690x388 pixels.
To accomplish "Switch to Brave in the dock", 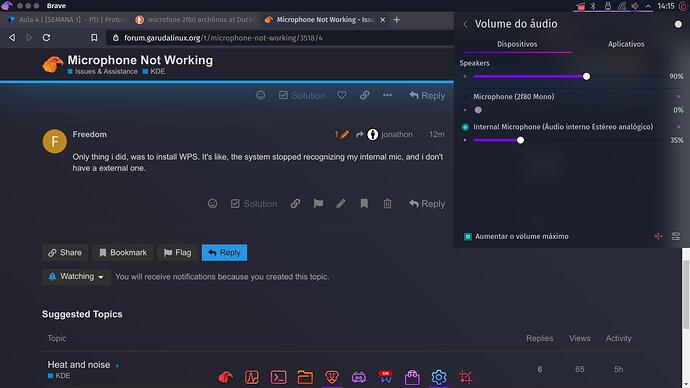I will 332,377.
